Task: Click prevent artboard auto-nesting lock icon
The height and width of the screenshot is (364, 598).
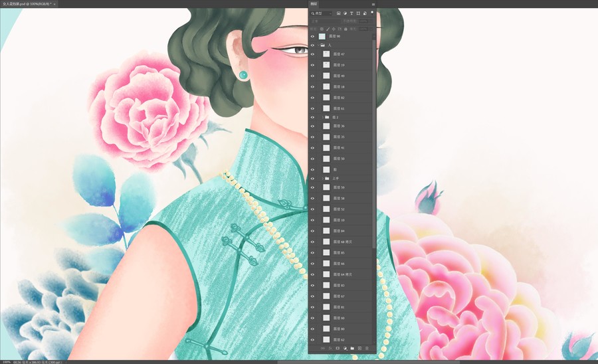Action: pos(340,29)
